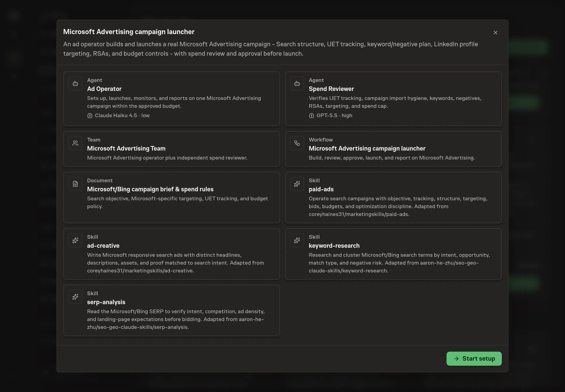The image size is (565, 392).
Task: Click the 'Skill' label above ad-creative
Action: [92, 237]
